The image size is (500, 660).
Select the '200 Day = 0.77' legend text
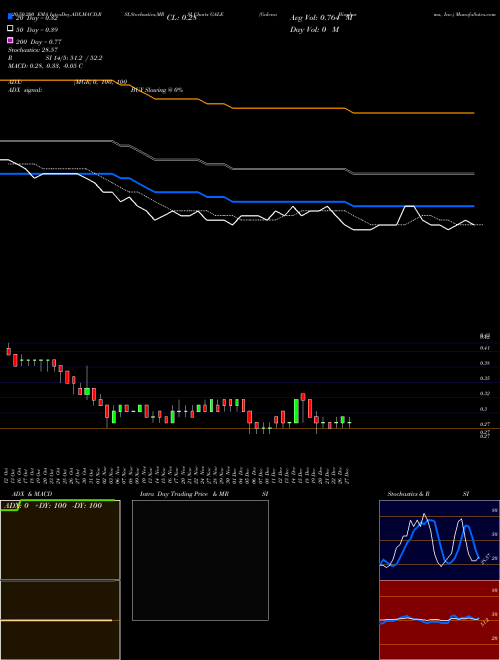click(39, 42)
